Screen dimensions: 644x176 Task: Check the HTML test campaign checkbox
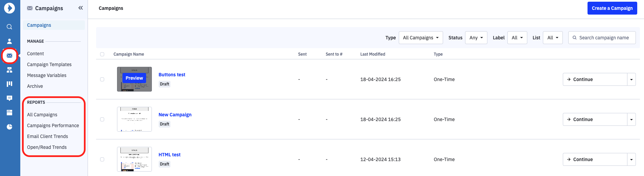click(x=102, y=159)
